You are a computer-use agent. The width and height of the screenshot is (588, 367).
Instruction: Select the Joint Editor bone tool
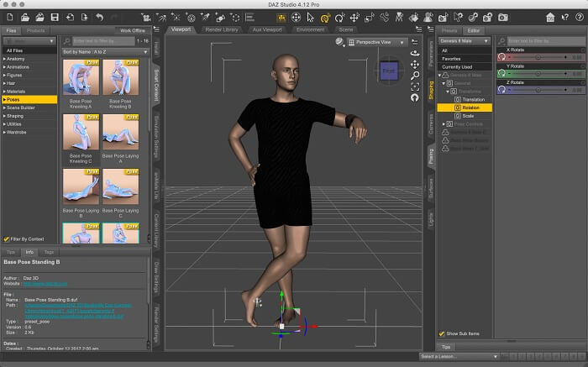pyautogui.click(x=384, y=18)
